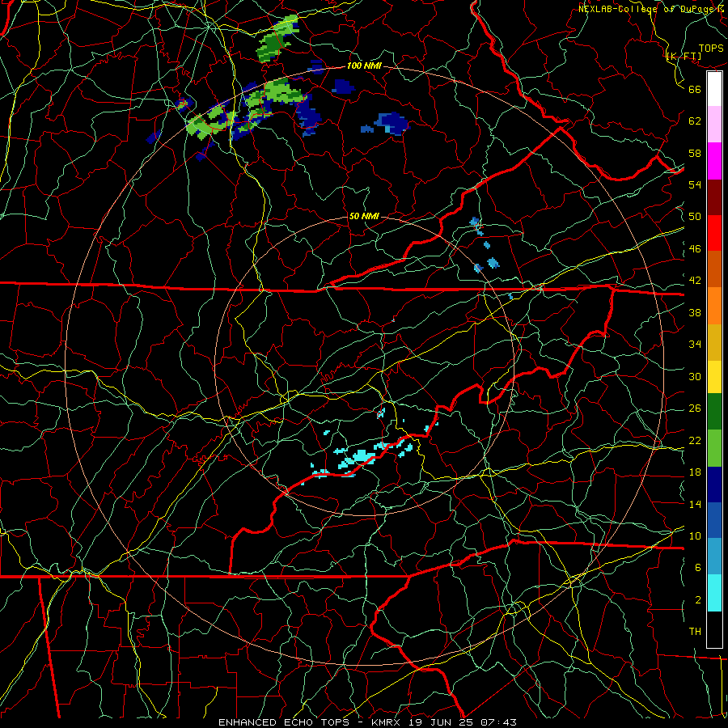Screen dimensions: 728x728
Task: Click the "NEXLAB-College of DuPage" credit text
Action: tap(645, 9)
